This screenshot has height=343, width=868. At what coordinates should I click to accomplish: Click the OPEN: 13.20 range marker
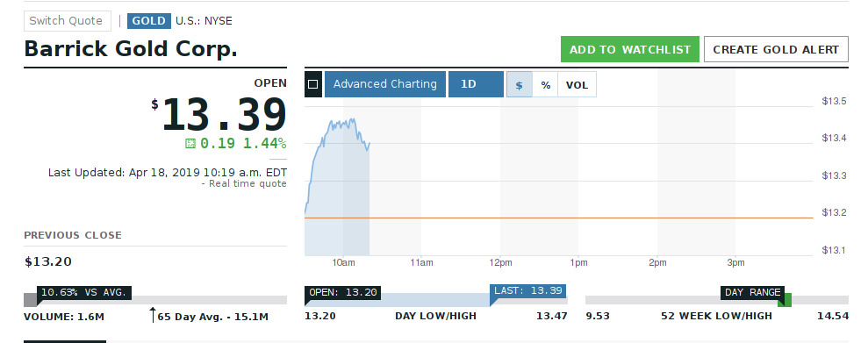342,292
